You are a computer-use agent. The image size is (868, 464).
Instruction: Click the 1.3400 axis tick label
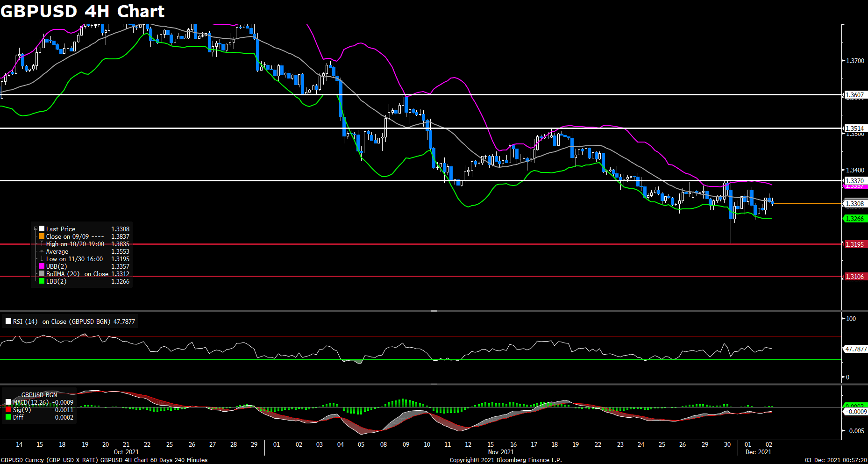click(855, 170)
